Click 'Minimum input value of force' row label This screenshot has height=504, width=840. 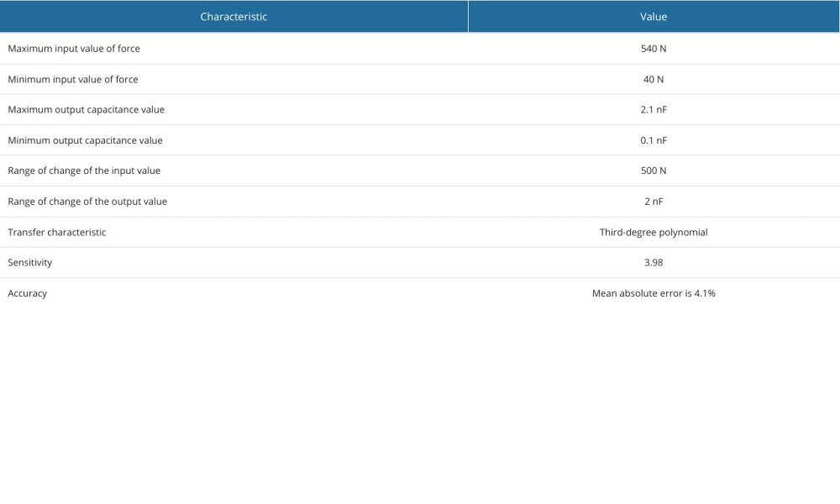click(x=73, y=79)
